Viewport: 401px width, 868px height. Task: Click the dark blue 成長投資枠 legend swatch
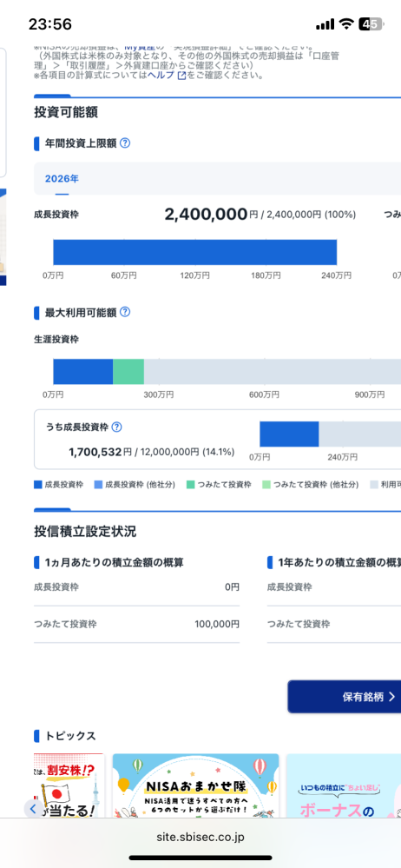[x=37, y=484]
